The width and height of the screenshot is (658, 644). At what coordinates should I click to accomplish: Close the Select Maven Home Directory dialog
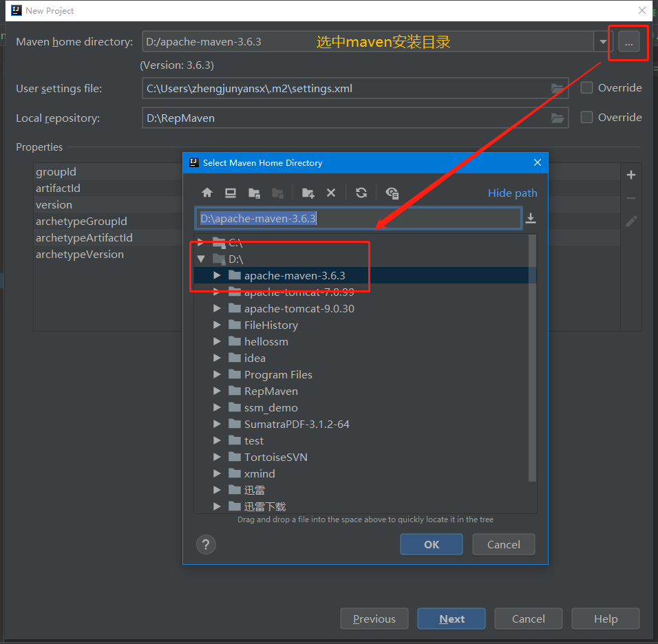click(537, 162)
